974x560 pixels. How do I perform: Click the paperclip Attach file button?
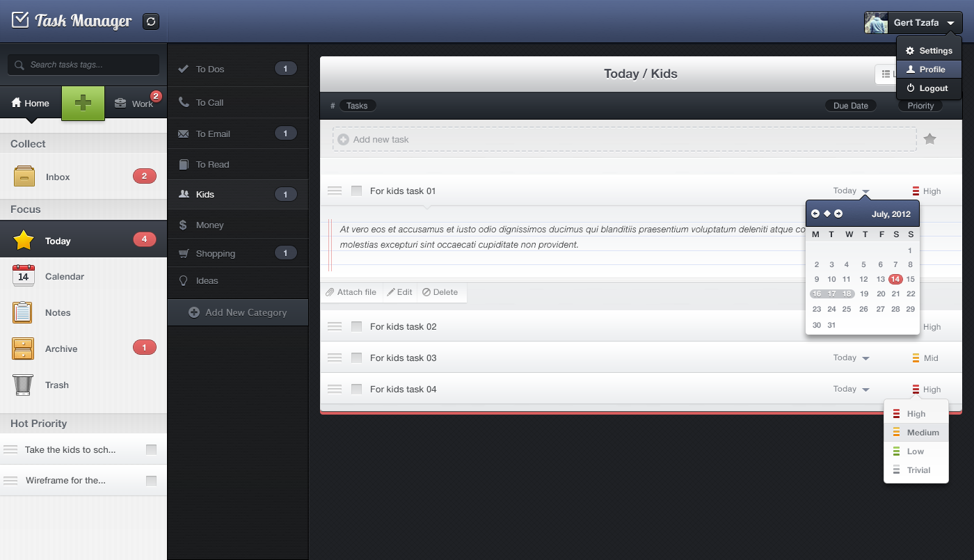351,292
